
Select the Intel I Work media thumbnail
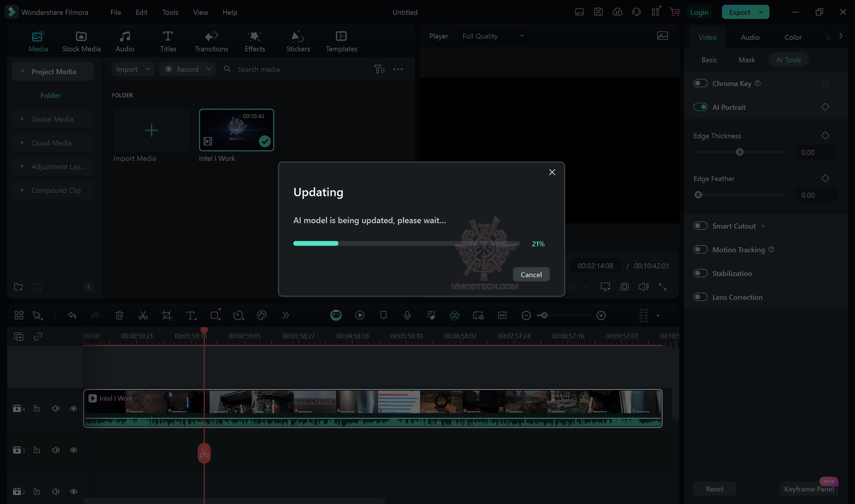(236, 130)
